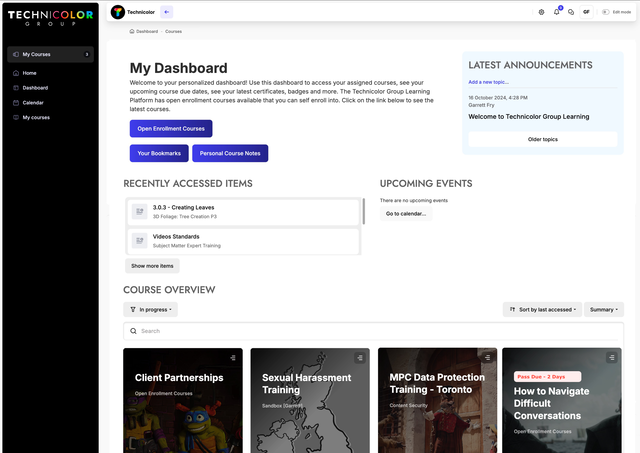Click the Dashboard breadcrumb link
The image size is (640, 453).
(x=147, y=31)
